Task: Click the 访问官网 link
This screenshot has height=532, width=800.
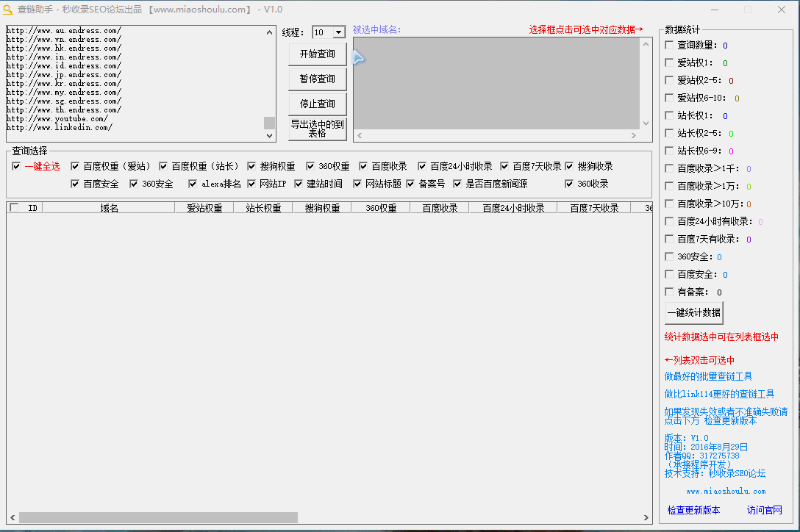Action: [x=765, y=510]
